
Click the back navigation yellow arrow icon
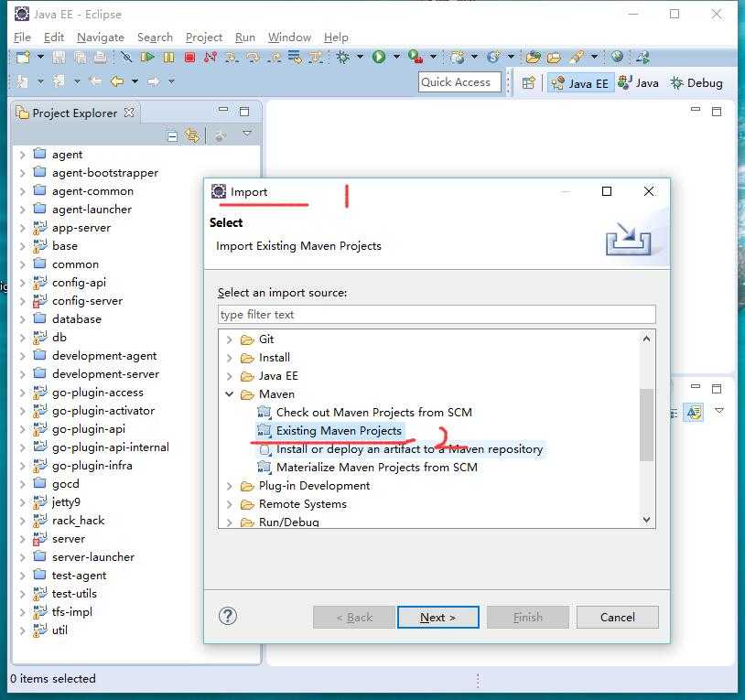pos(117,81)
